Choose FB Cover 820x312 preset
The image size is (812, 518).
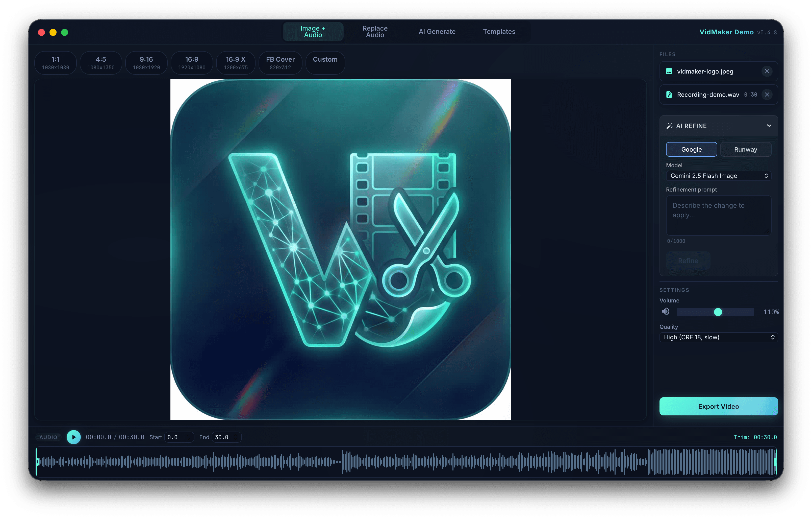[x=280, y=63]
